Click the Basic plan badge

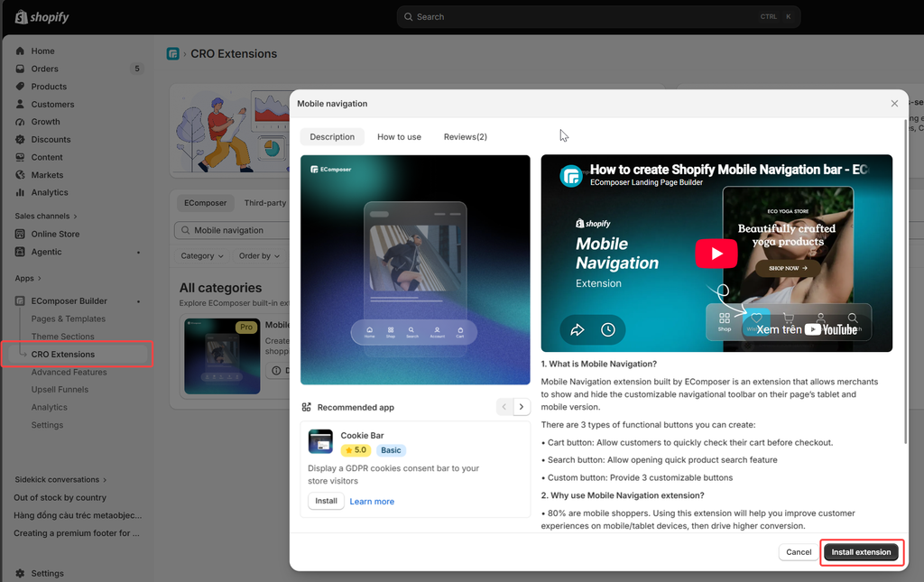tap(391, 450)
